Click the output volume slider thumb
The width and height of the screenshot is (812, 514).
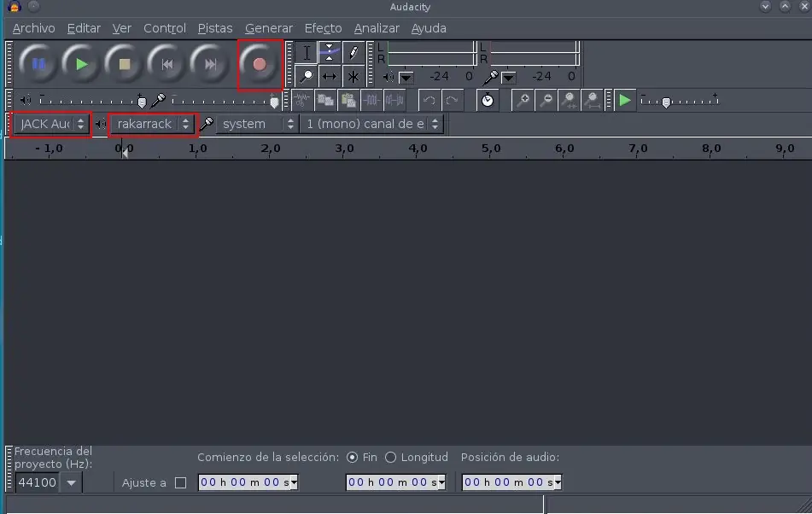click(142, 102)
